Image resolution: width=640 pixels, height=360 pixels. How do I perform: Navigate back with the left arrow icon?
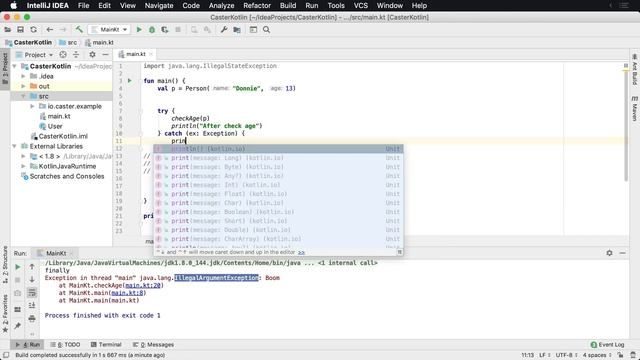(49, 30)
